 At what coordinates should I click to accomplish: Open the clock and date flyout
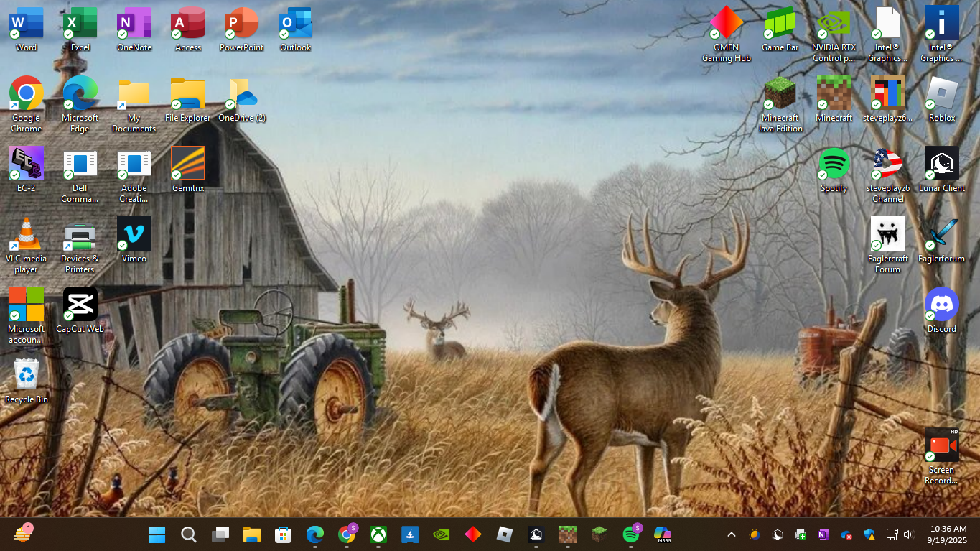[947, 534]
